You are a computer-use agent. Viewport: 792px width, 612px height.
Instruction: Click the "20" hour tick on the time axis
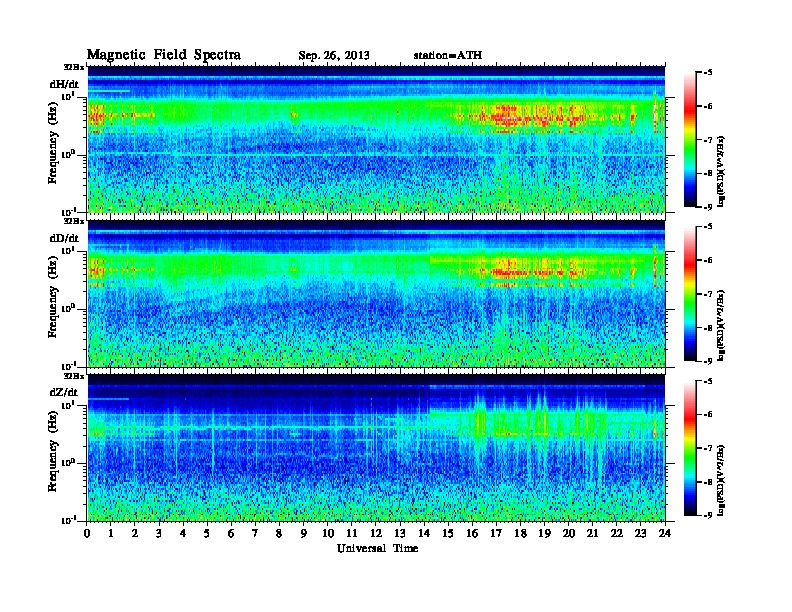click(x=569, y=533)
